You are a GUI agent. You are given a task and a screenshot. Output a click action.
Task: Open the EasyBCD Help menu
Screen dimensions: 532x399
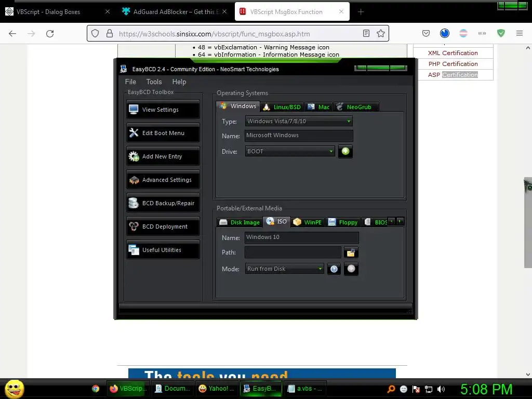point(179,82)
